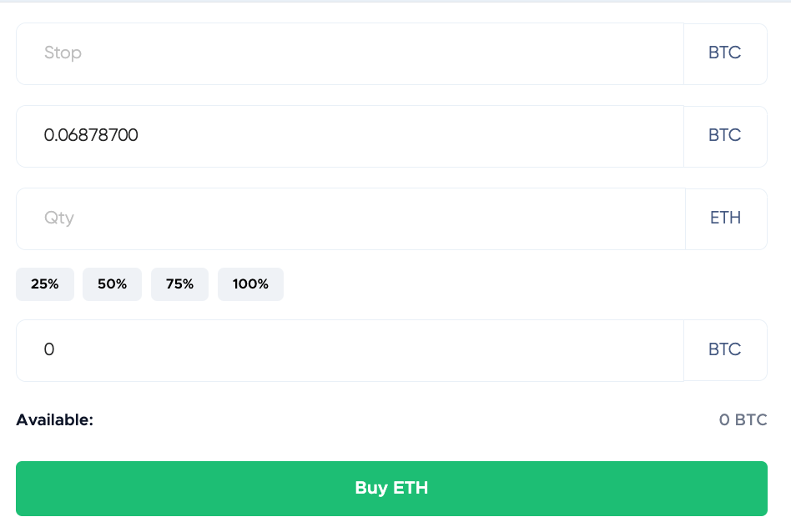791x532 pixels.
Task: Click the '0' value in total field
Action: pos(49,350)
